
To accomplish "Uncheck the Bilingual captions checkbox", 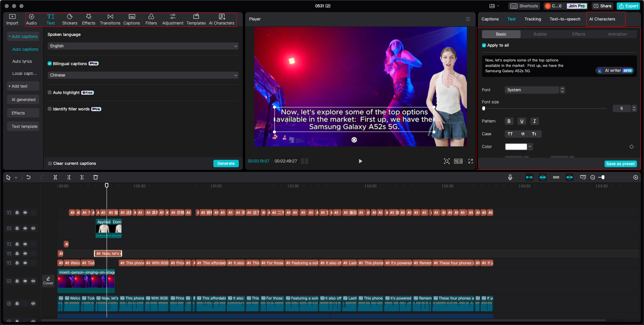I will pos(50,64).
